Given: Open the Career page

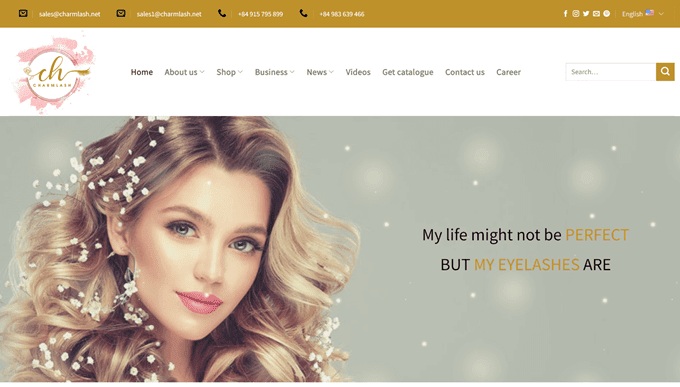Looking at the screenshot, I should 508,72.
